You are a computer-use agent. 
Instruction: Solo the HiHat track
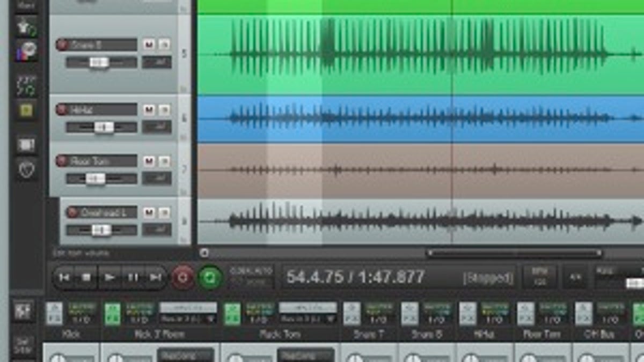point(164,110)
